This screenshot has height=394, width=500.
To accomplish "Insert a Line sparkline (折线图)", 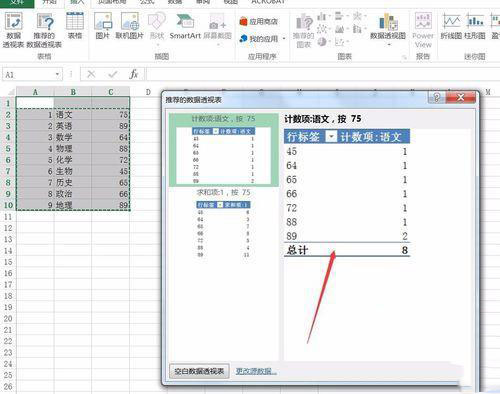I will tap(451, 22).
